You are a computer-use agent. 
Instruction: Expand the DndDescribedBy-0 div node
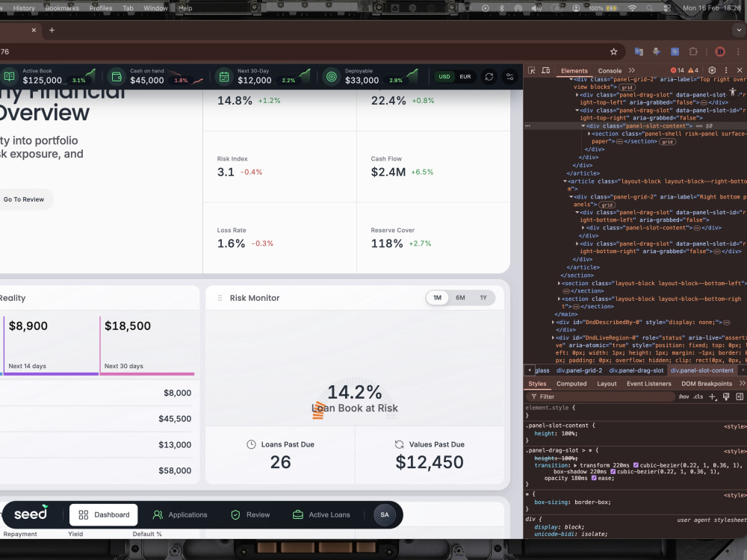coord(553,323)
